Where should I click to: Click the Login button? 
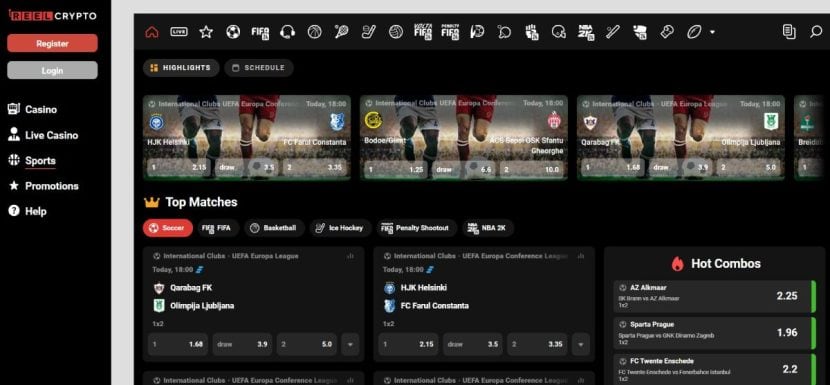(52, 70)
